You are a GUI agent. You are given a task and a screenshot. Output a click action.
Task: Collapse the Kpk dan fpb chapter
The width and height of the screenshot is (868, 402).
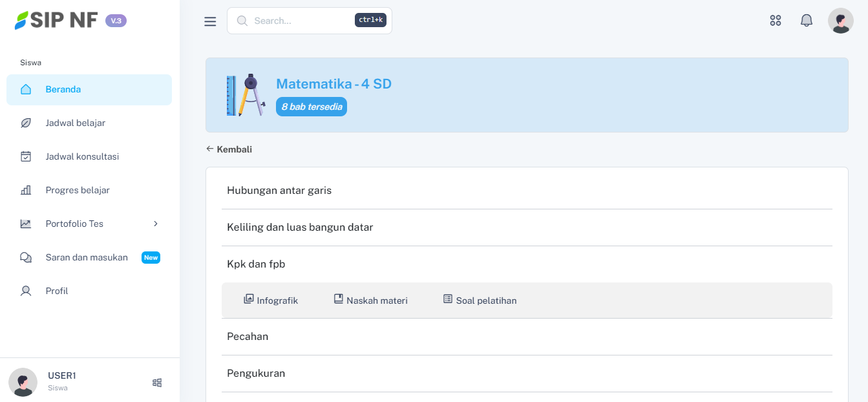coord(256,264)
